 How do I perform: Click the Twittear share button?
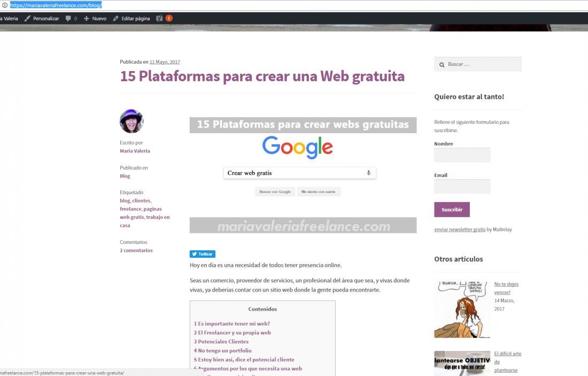point(203,254)
